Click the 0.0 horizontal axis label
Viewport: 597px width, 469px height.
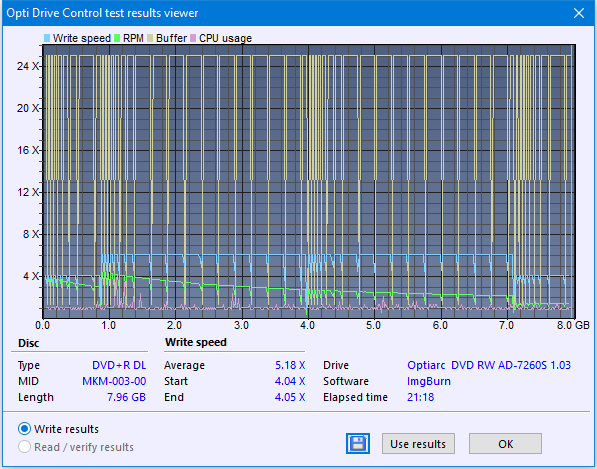[42, 325]
